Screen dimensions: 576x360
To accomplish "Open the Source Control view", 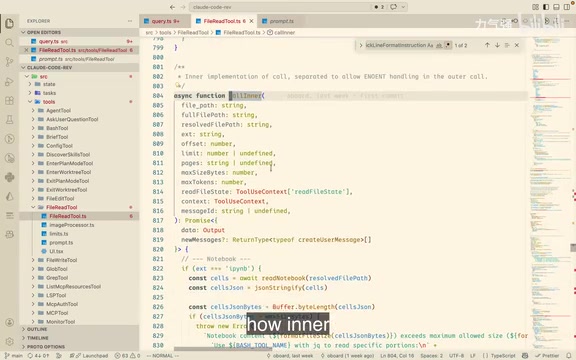I will 10,62.
